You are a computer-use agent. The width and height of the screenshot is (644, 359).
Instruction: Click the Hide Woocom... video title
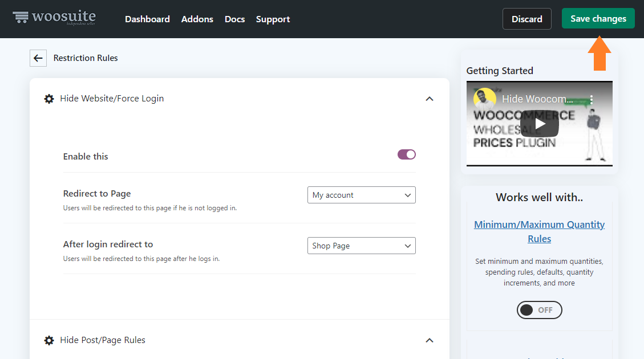[x=537, y=99]
